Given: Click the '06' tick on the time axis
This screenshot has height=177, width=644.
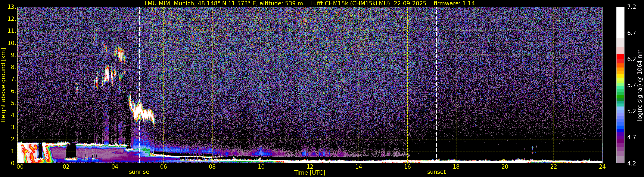Looking at the screenshot, I should [164, 167].
